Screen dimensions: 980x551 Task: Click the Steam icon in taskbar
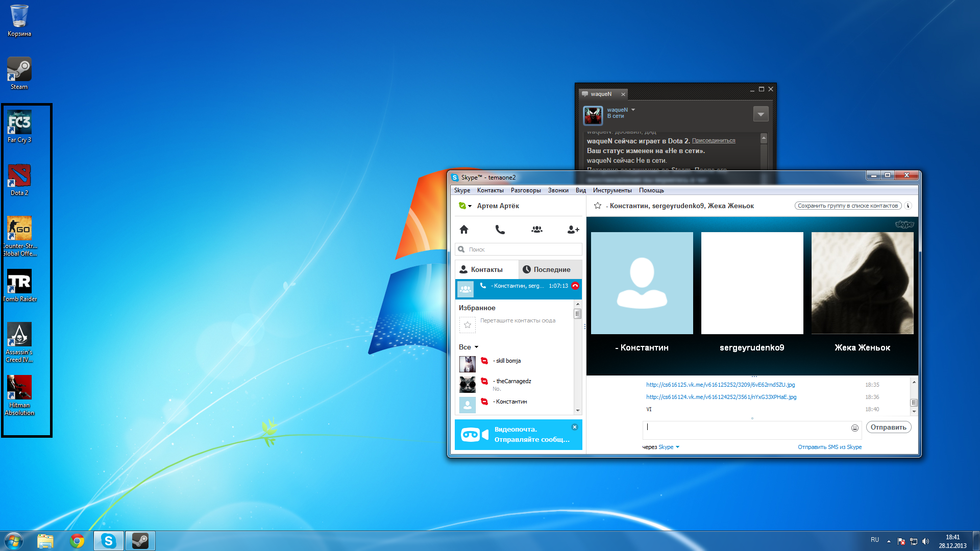[x=140, y=541]
